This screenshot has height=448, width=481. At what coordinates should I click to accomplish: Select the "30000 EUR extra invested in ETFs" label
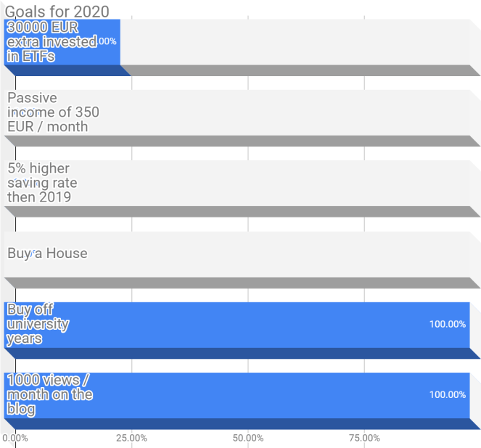[x=52, y=41]
